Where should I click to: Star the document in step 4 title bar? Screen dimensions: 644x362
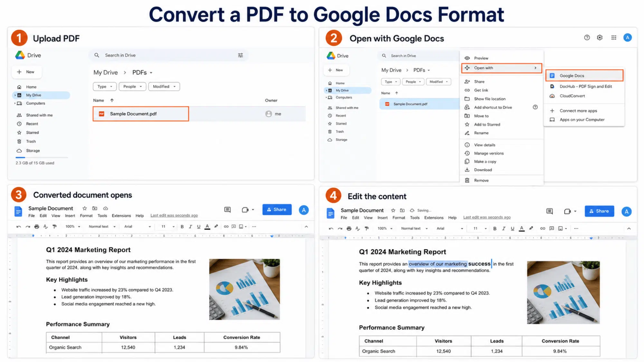click(x=393, y=210)
